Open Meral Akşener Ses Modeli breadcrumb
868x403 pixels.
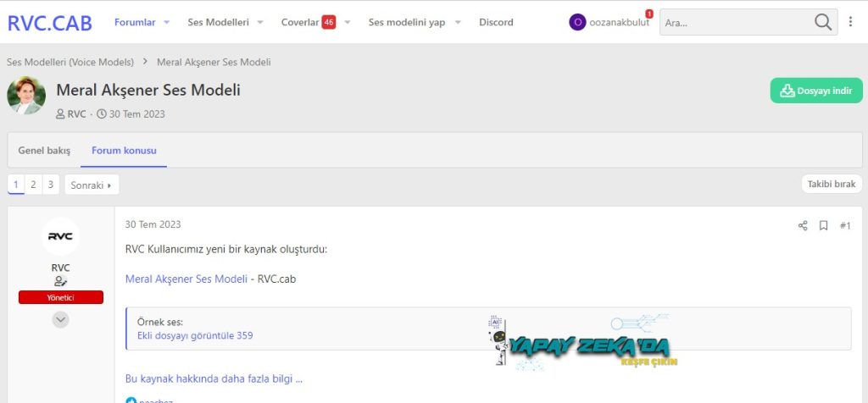[x=214, y=62]
